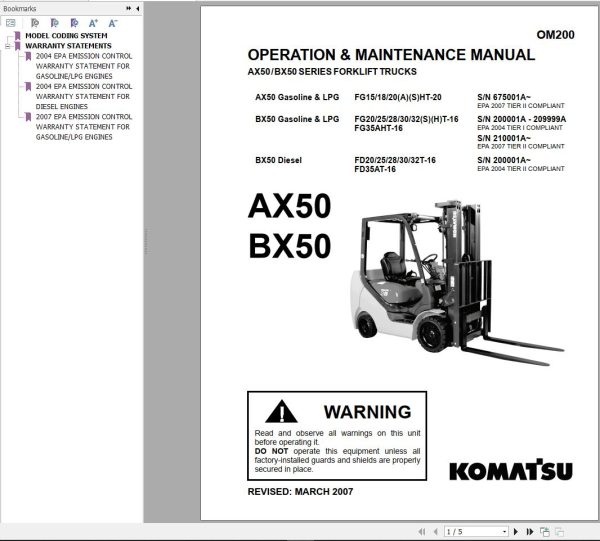The image size is (600, 541).
Task: Click the first gray bookmark toolbar icon
Action: click(34, 23)
